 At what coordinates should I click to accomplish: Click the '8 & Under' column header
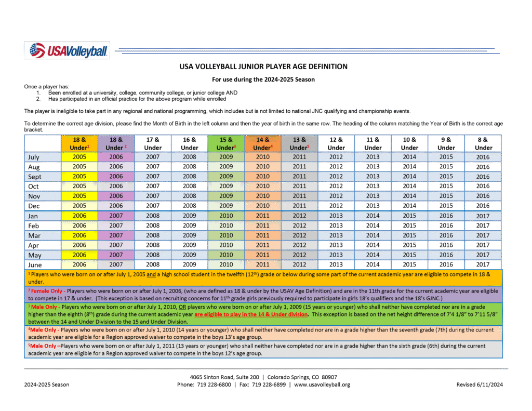coord(483,143)
